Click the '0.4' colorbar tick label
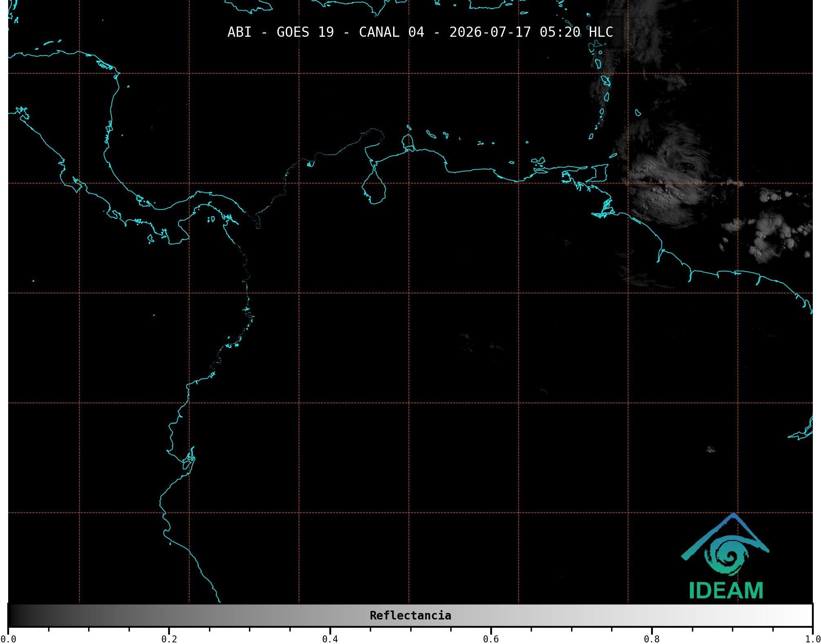 [x=330, y=639]
